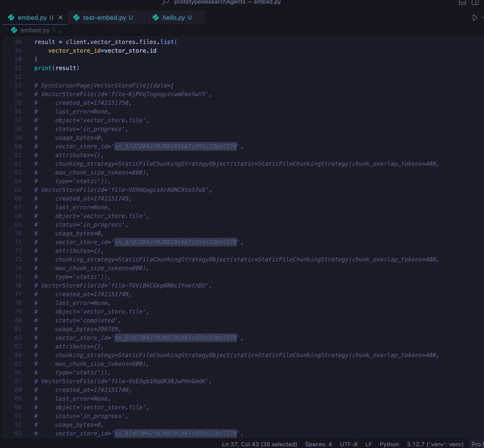The height and width of the screenshot is (448, 484).
Task: Switch to the embed.py tab
Action: click(x=34, y=18)
